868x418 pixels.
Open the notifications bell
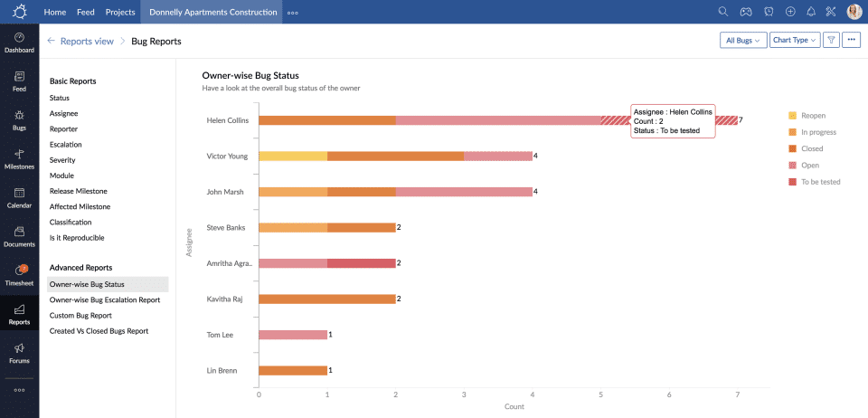pos(811,12)
